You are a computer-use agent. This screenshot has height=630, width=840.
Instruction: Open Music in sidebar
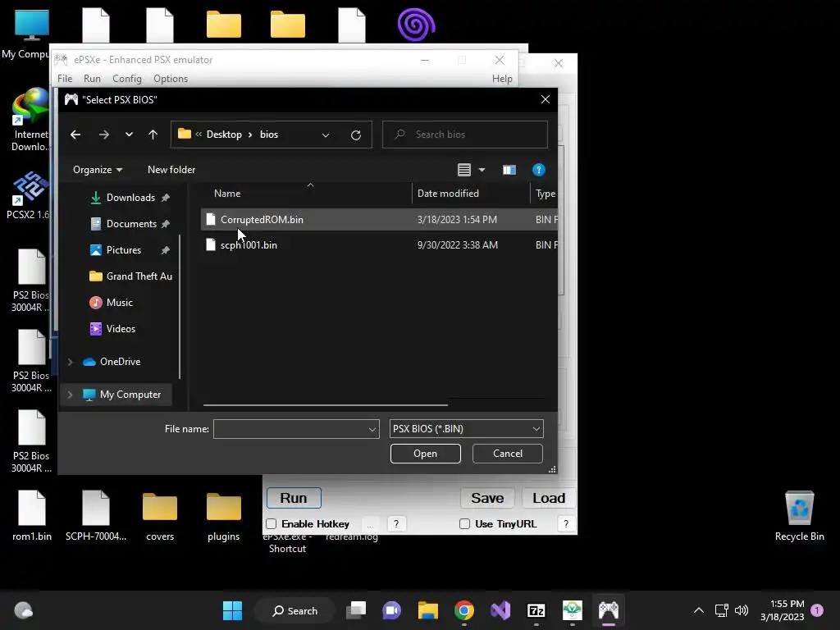(x=120, y=303)
